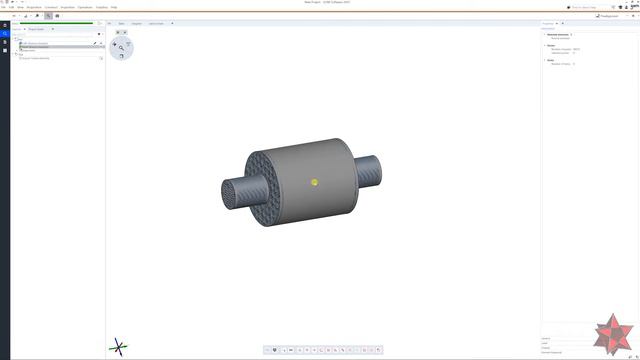Click the pencil edit icon in the tree row
This screenshot has width=640, height=360.
(x=95, y=43)
